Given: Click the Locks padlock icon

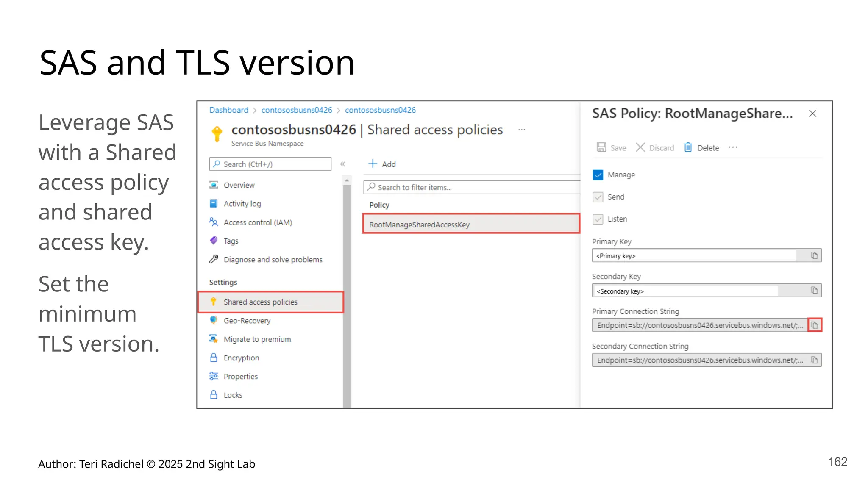Looking at the screenshot, I should point(214,395).
